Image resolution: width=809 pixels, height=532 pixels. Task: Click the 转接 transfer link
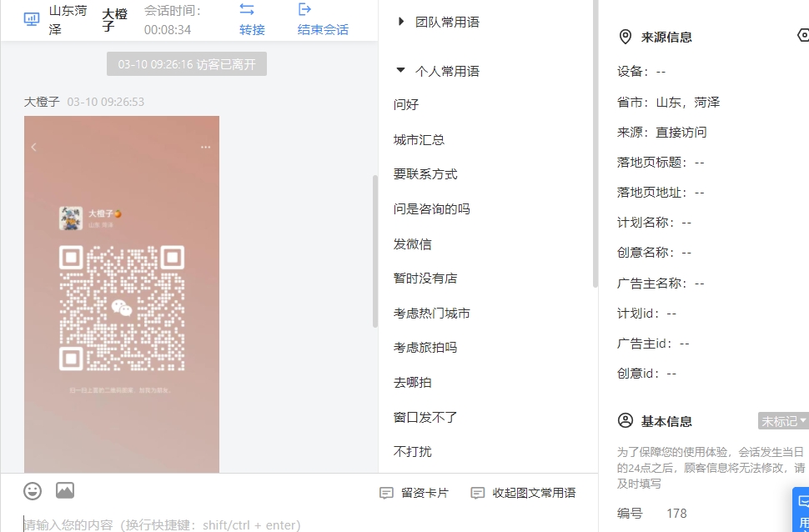pyautogui.click(x=253, y=29)
